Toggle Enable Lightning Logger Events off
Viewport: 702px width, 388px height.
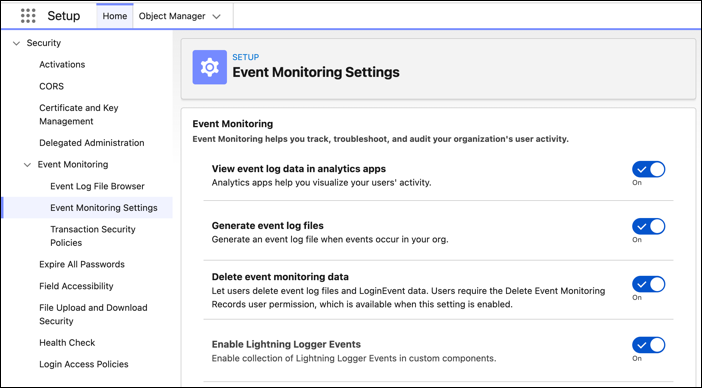tap(648, 345)
